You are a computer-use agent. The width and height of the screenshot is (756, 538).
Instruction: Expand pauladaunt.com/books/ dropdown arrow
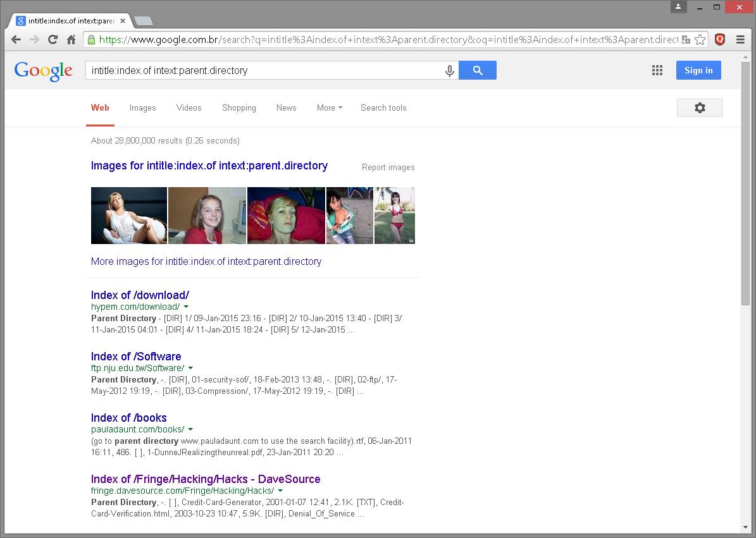pyautogui.click(x=190, y=429)
